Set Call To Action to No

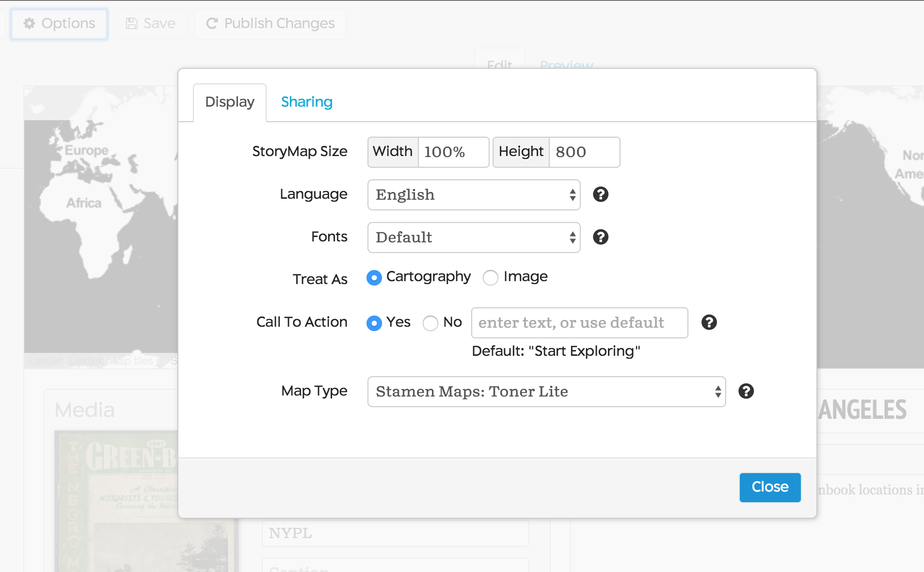(430, 323)
